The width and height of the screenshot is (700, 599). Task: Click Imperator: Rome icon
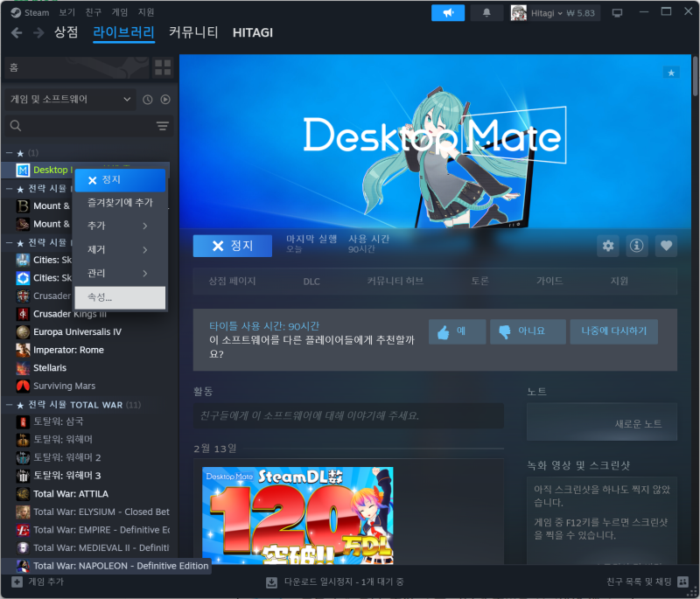[x=23, y=350]
